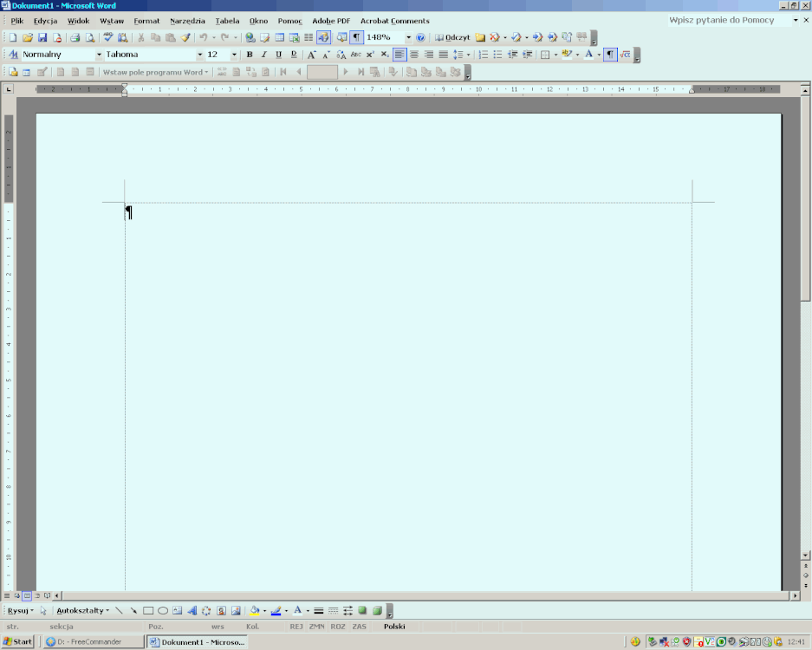The width and height of the screenshot is (812, 650).
Task: Open the Equation Editor square root icon
Action: [625, 55]
